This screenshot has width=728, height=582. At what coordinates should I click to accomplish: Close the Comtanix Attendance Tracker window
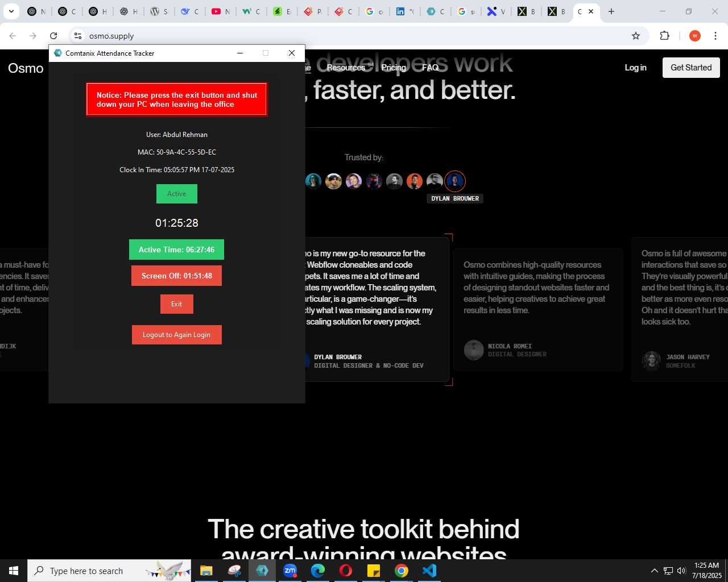coord(292,53)
